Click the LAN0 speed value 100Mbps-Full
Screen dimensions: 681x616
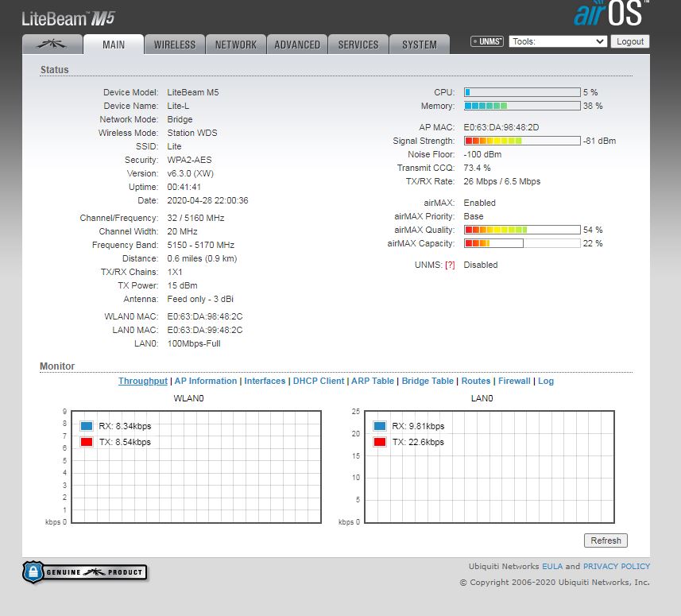pyautogui.click(x=194, y=343)
